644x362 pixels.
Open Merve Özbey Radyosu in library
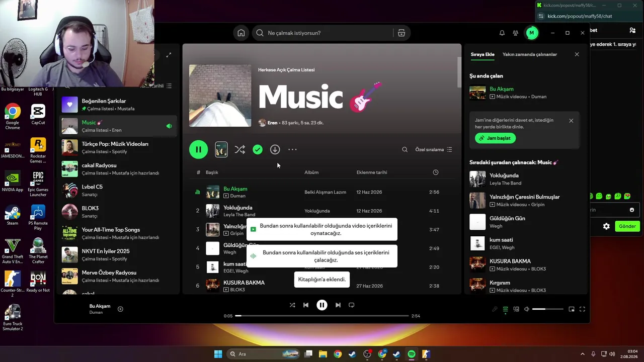(x=118, y=276)
